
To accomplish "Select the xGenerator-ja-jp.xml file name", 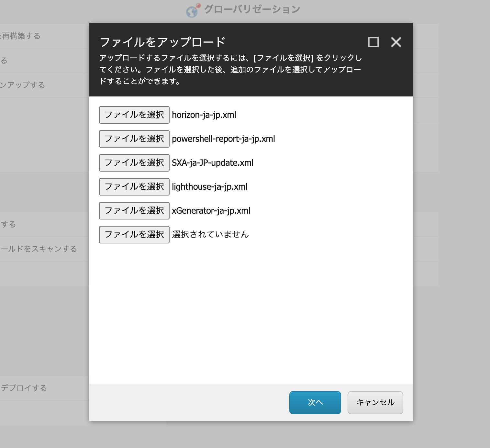I will (211, 211).
